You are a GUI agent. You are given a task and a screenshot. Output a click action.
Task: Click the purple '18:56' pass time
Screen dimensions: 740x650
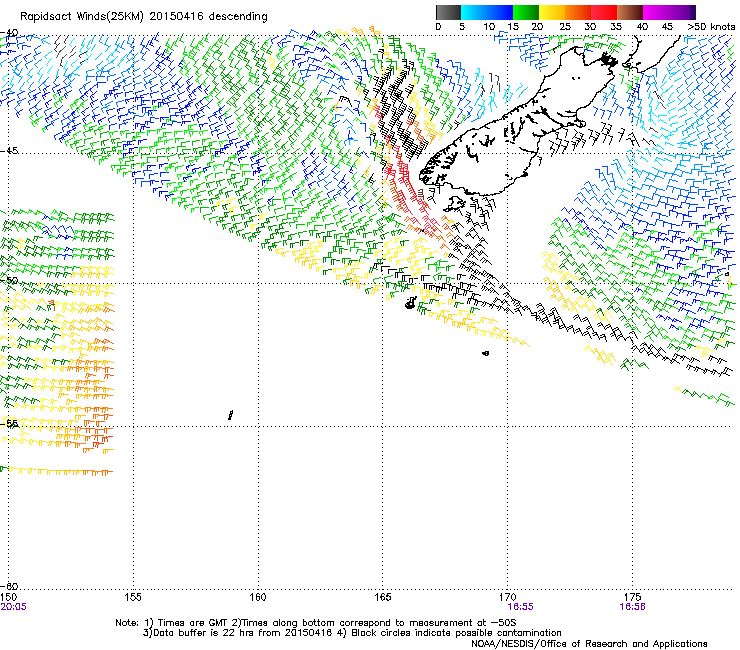point(632,607)
